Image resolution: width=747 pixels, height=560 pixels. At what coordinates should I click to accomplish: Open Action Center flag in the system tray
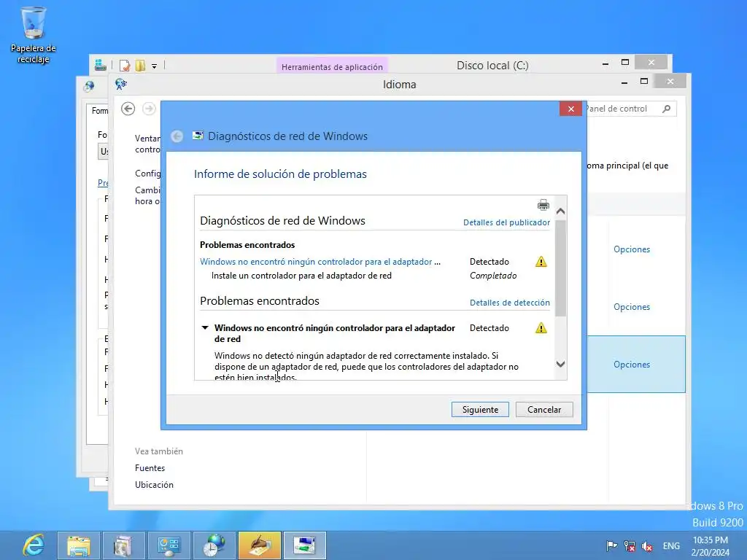click(x=612, y=545)
